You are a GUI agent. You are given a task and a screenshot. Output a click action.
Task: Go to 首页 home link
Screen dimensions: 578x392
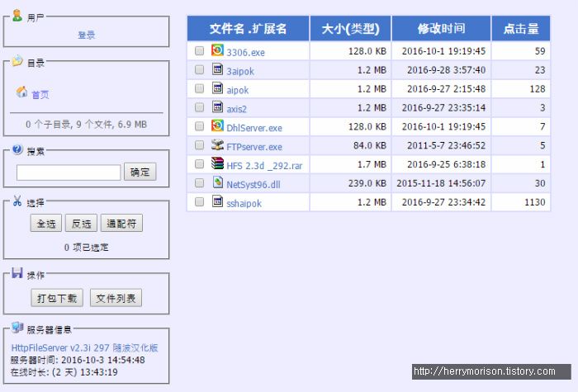[40, 95]
